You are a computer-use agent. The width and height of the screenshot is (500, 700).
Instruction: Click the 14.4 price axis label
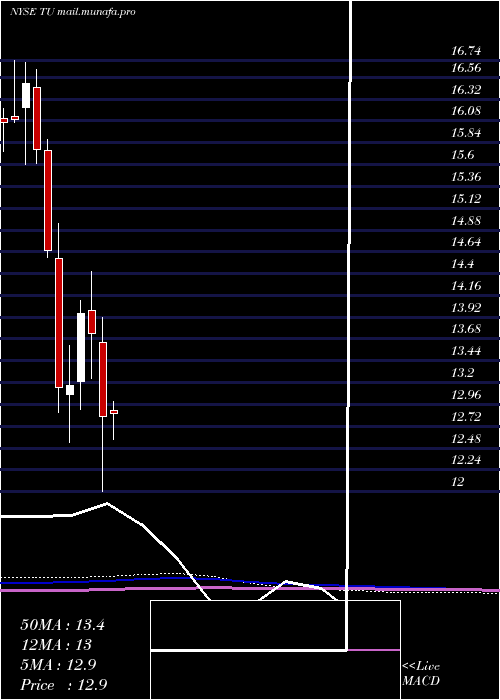tap(462, 264)
